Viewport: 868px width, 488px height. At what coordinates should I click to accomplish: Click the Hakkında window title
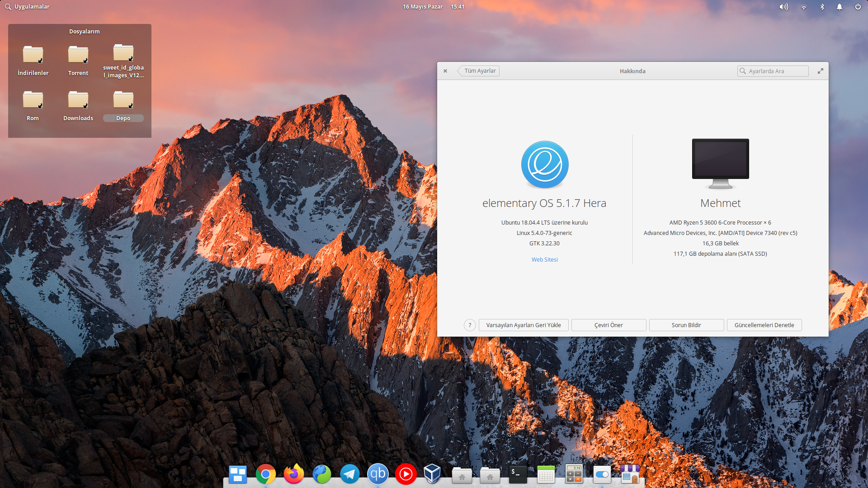point(632,71)
